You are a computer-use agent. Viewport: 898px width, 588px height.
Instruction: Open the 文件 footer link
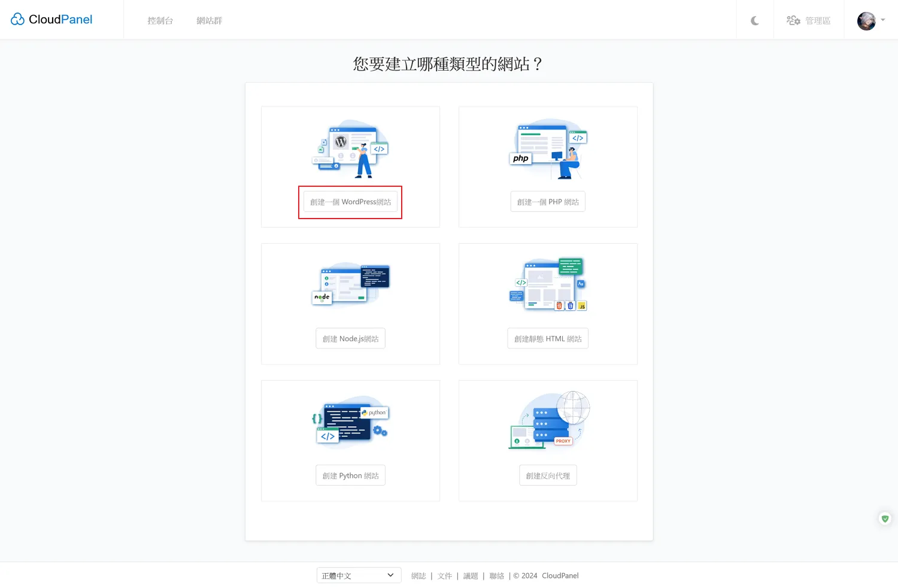pyautogui.click(x=444, y=576)
